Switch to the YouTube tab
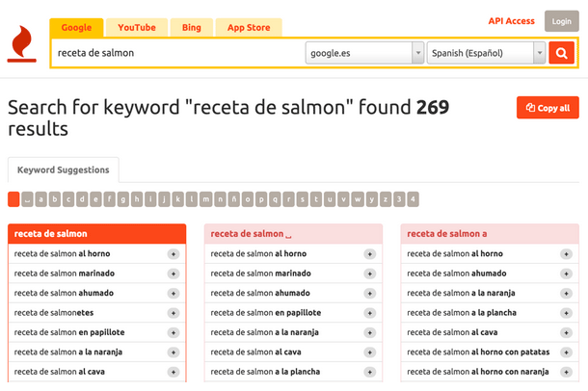The image size is (588, 391). coord(137,28)
